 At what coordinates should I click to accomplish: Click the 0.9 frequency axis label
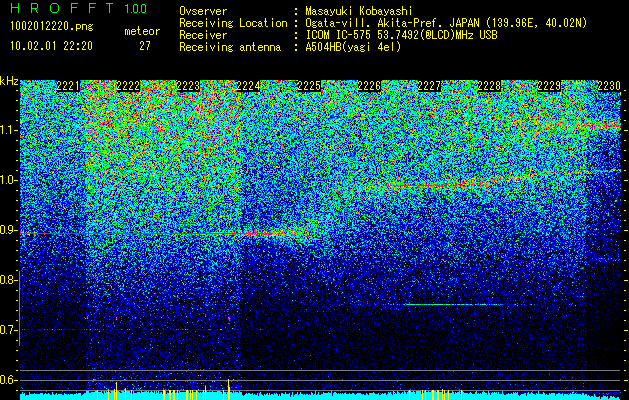tap(8, 230)
